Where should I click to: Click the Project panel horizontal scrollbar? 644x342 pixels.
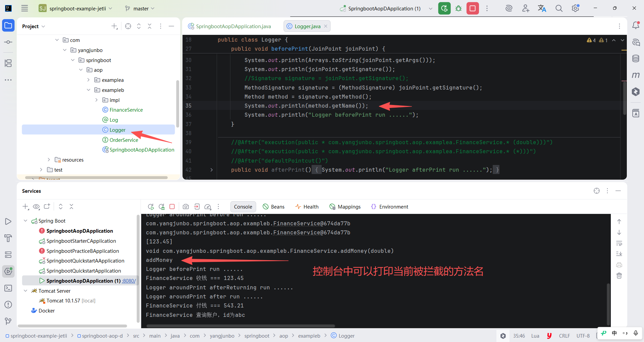(x=96, y=177)
